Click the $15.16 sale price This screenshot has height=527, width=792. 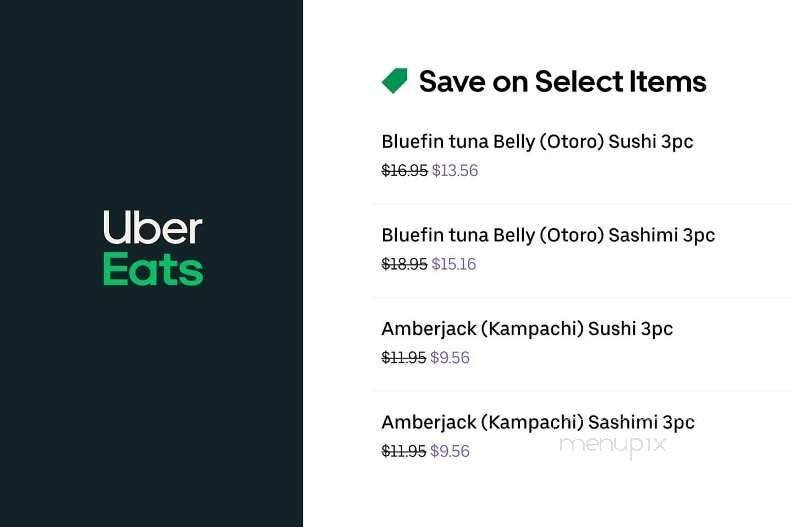(x=454, y=264)
